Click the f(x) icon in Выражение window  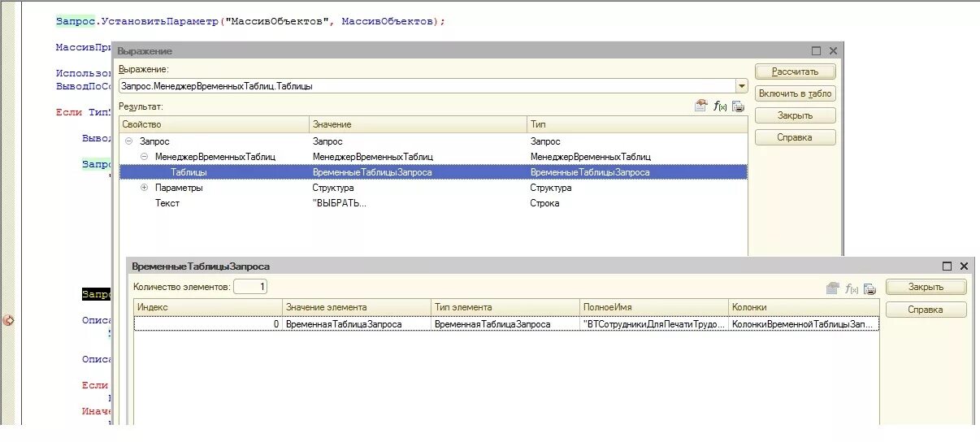[719, 106]
